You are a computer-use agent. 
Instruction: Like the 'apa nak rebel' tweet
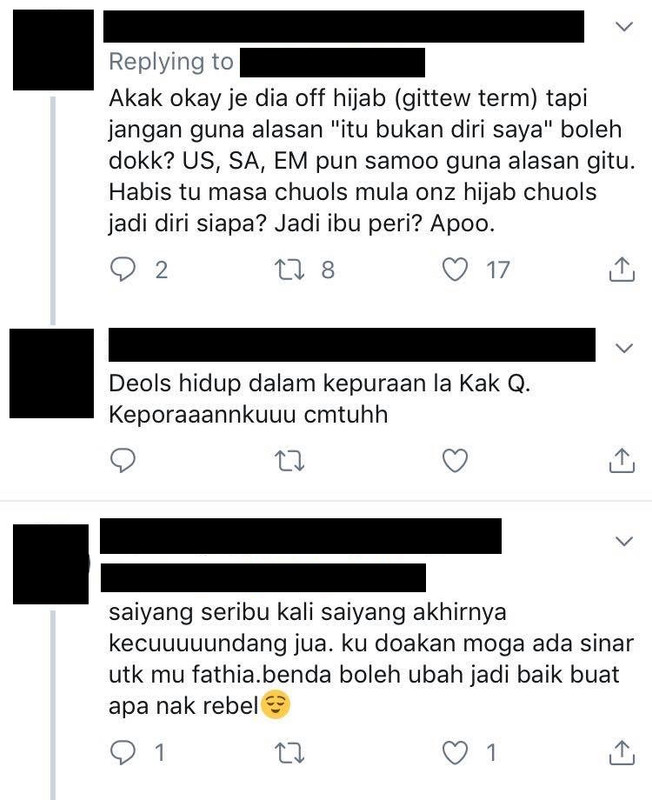point(455,753)
